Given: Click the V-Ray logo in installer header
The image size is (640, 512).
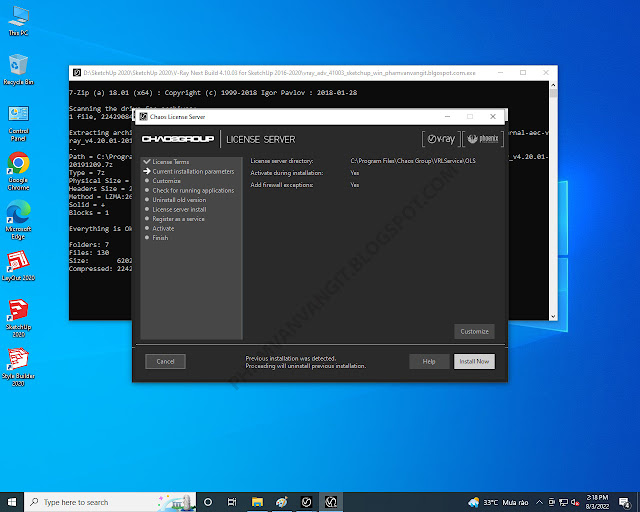Looking at the screenshot, I should 441,139.
